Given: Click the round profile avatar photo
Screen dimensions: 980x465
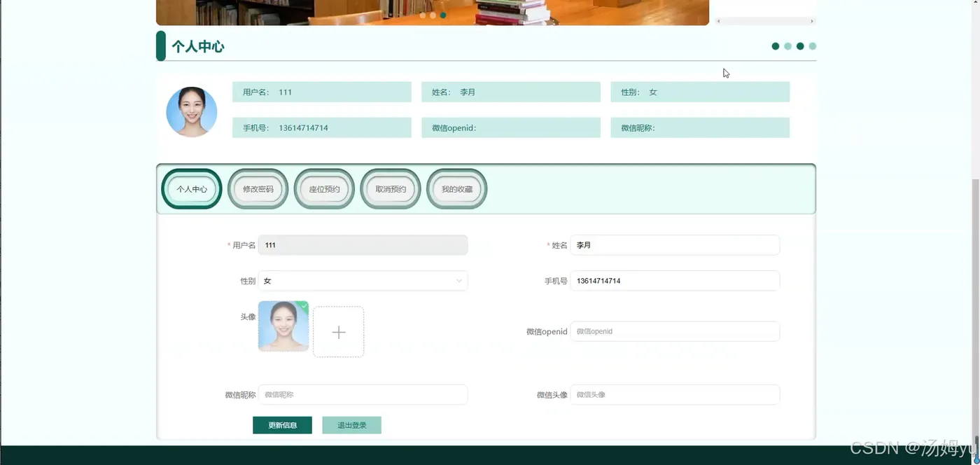Looking at the screenshot, I should tap(192, 112).
